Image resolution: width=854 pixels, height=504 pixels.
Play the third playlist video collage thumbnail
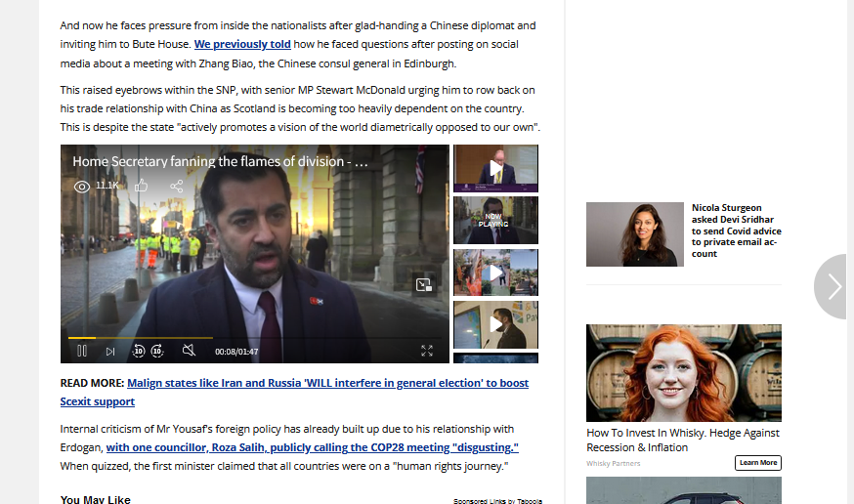(495, 273)
